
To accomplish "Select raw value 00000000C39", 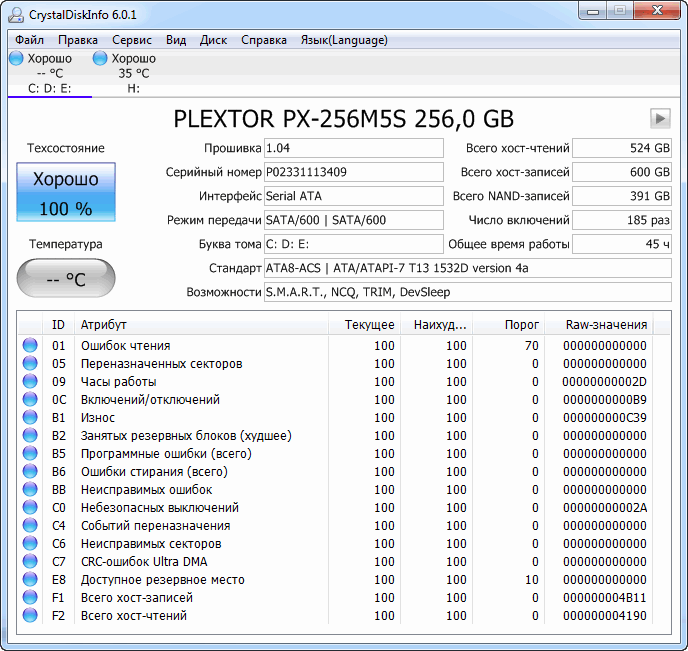I will coord(605,418).
